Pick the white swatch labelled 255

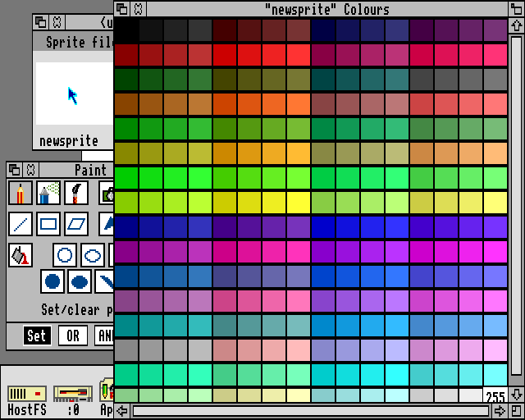point(495,395)
